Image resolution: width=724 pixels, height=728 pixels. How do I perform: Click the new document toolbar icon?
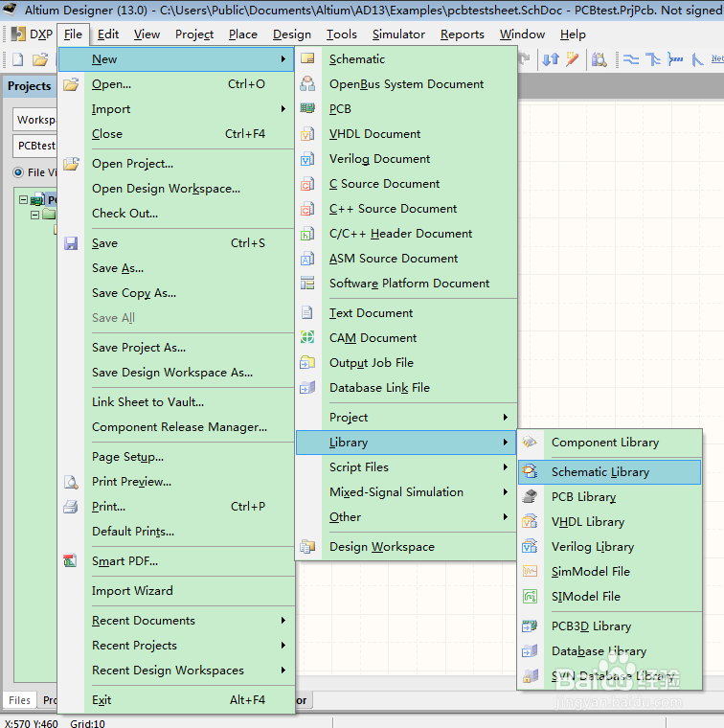click(x=17, y=59)
